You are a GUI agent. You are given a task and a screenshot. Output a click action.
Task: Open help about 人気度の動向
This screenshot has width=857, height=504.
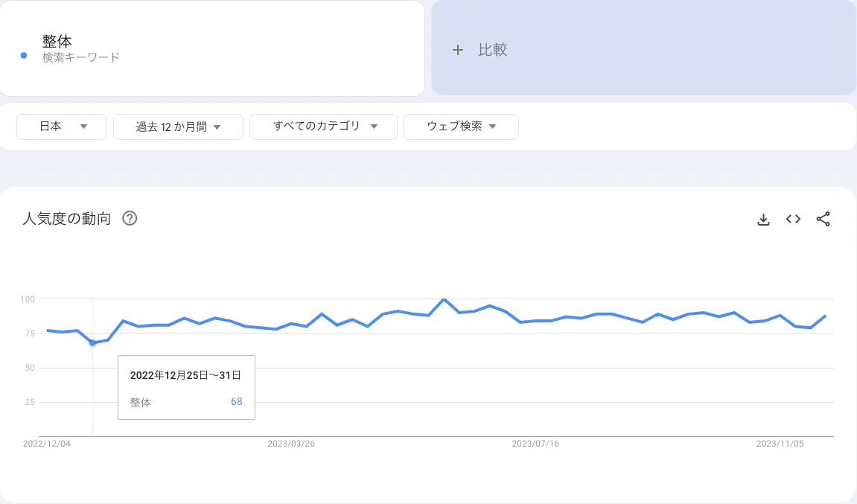[130, 218]
